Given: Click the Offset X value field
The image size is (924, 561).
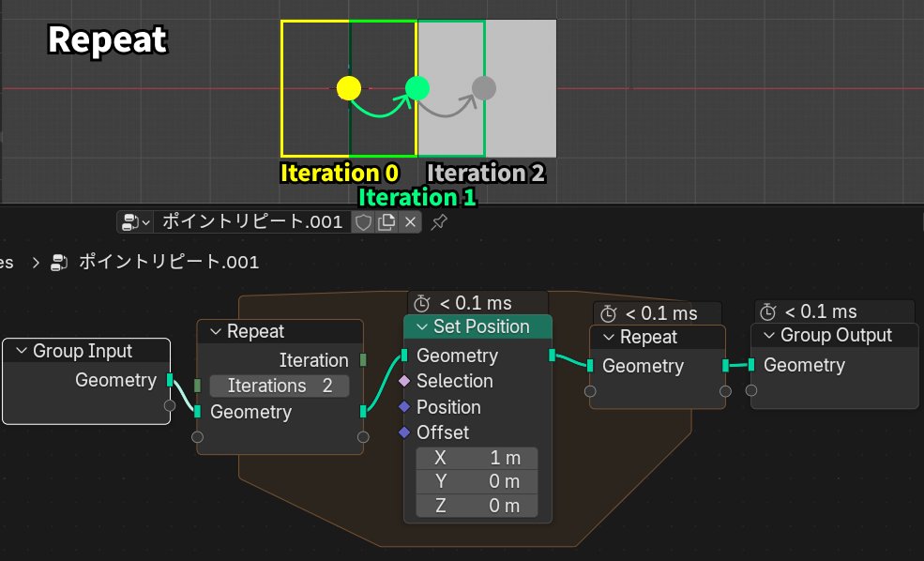Looking at the screenshot, I should (x=477, y=458).
